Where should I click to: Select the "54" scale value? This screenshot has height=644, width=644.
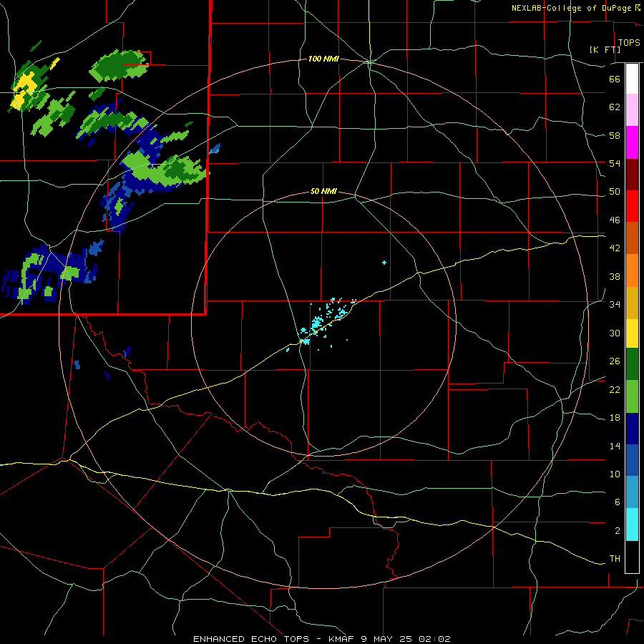pos(615,163)
